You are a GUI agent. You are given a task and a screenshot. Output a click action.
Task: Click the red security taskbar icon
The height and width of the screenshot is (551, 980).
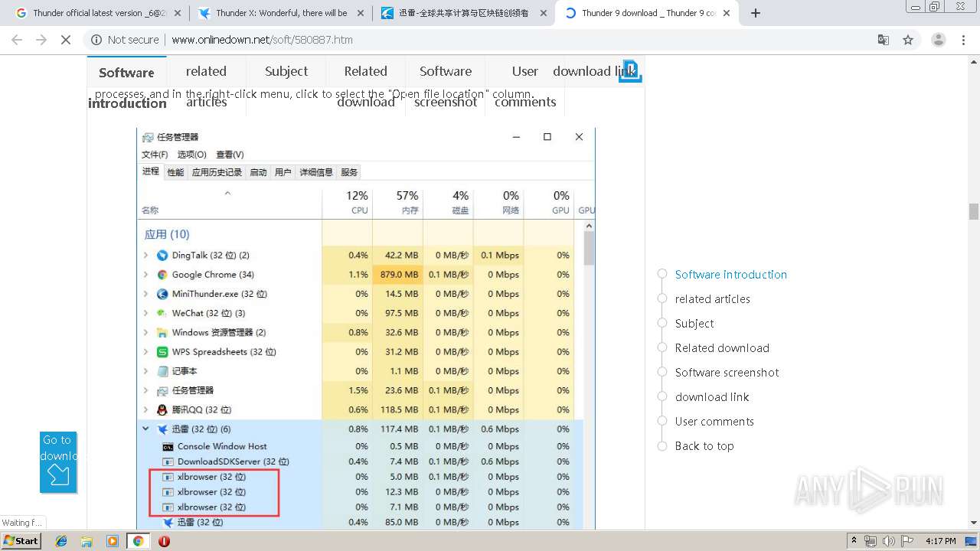tap(164, 540)
